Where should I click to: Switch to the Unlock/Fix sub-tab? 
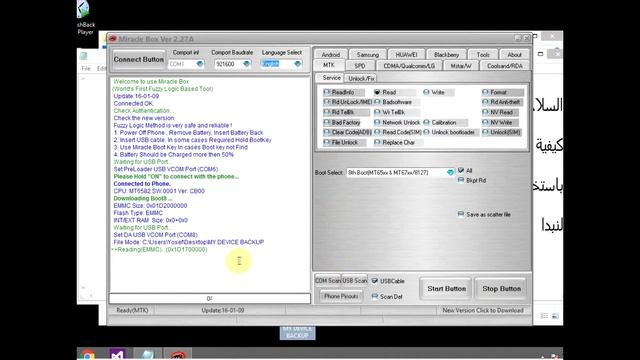point(361,78)
